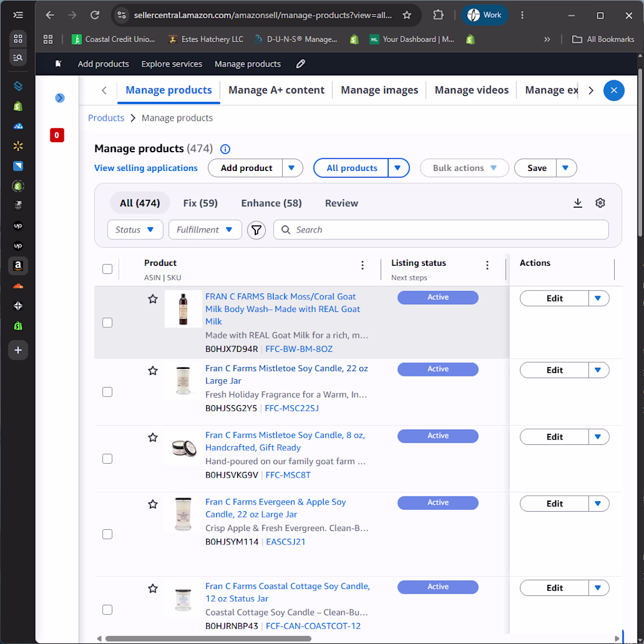Select the Fix (59) tab

pyautogui.click(x=200, y=203)
